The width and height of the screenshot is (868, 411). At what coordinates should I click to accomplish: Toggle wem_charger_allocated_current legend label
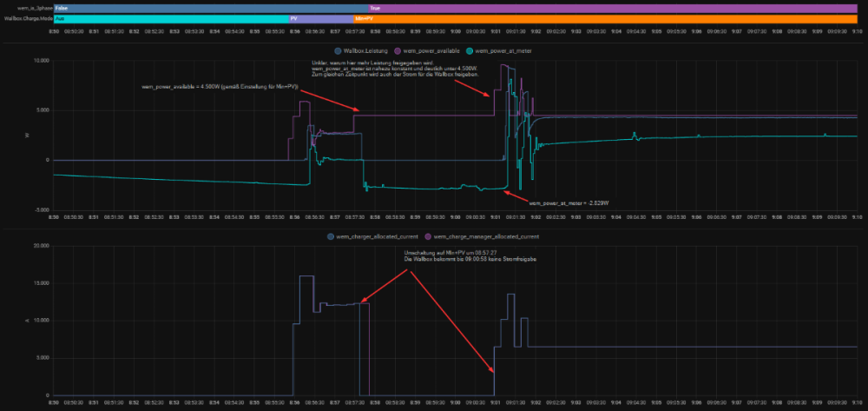point(375,236)
